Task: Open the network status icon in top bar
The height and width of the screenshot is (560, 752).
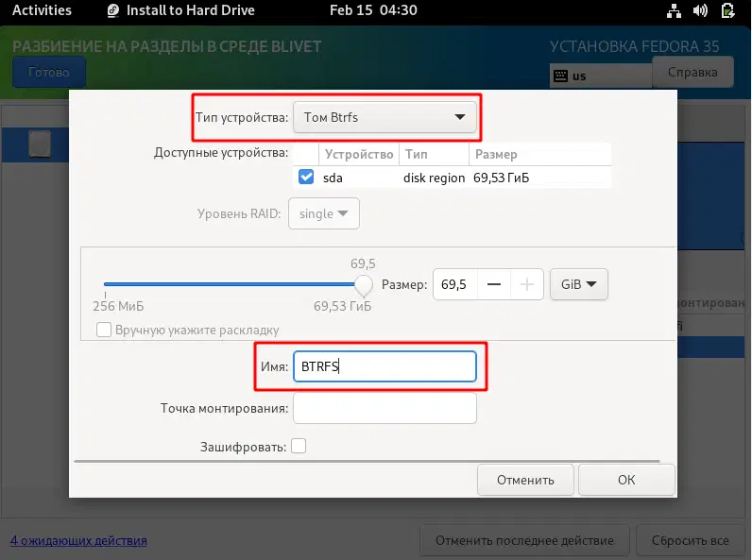Action: coord(674,10)
